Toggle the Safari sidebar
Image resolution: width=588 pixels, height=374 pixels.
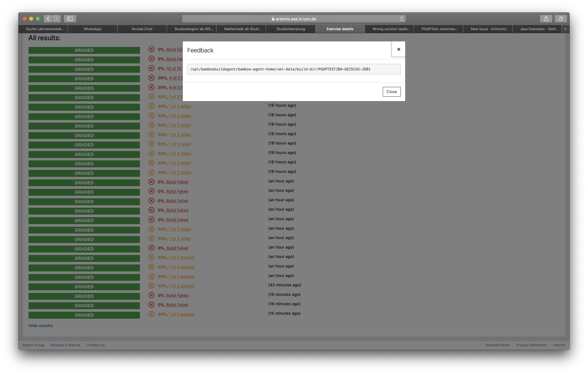click(x=70, y=19)
